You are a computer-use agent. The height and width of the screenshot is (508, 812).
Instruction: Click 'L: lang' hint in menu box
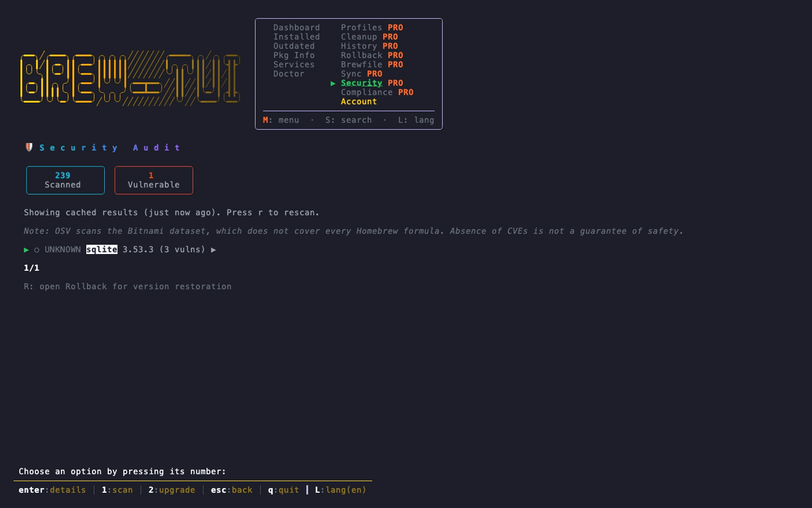point(416,120)
